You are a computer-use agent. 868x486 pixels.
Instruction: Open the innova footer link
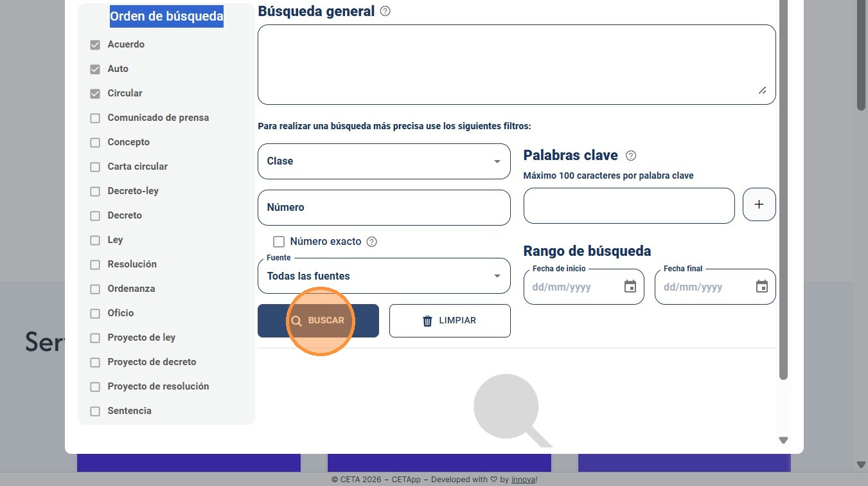click(x=523, y=480)
